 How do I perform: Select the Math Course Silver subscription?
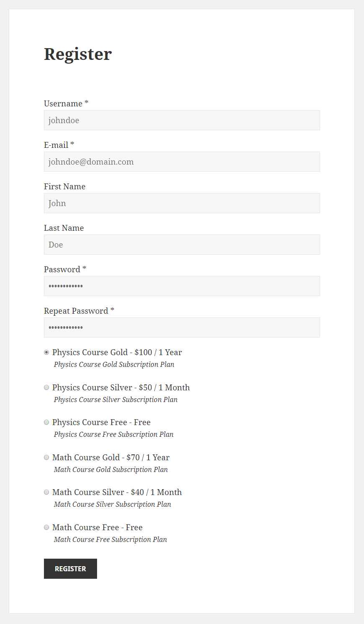point(46,492)
